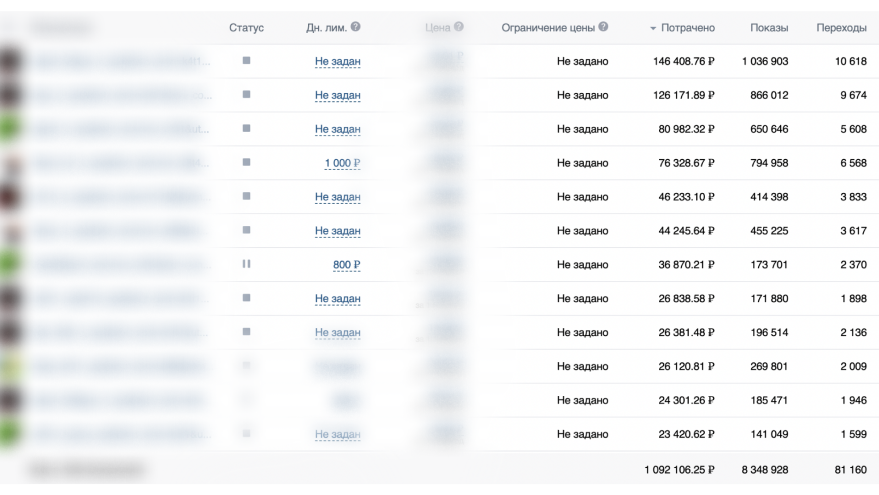This screenshot has height=495, width=879.
Task: Click the Ограничение цены column header text
Action: pos(548,27)
